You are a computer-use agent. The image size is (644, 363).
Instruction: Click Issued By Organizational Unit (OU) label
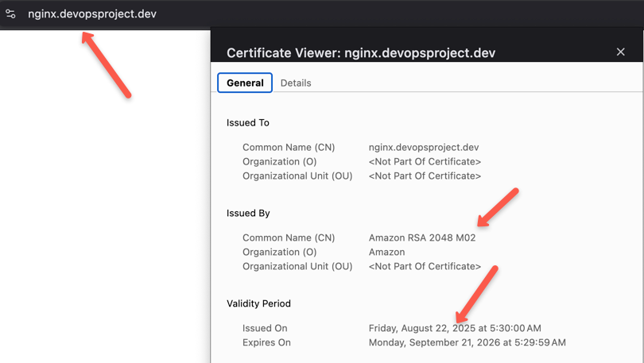297,266
